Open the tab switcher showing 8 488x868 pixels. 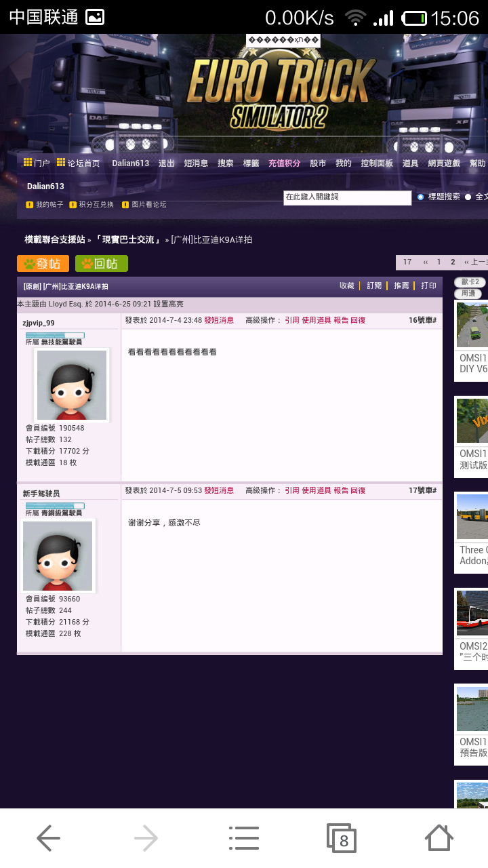point(341,838)
